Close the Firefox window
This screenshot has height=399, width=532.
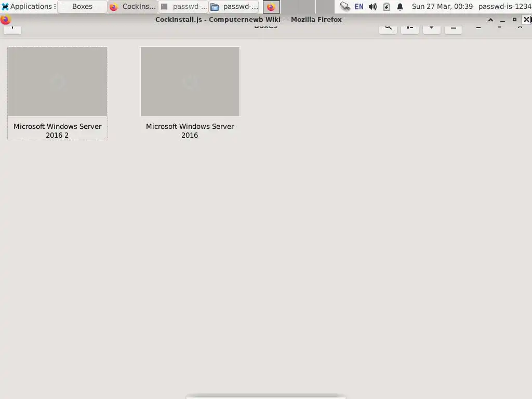pos(526,20)
